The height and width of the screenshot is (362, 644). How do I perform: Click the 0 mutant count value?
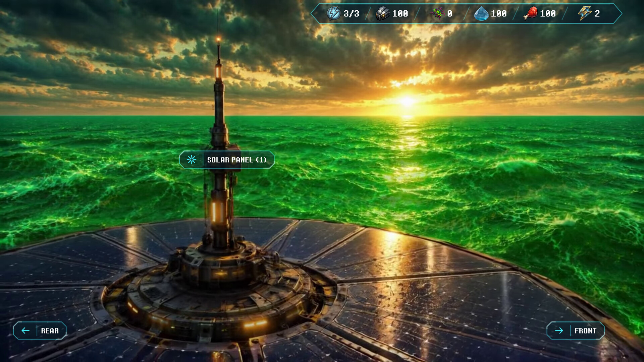tap(450, 14)
